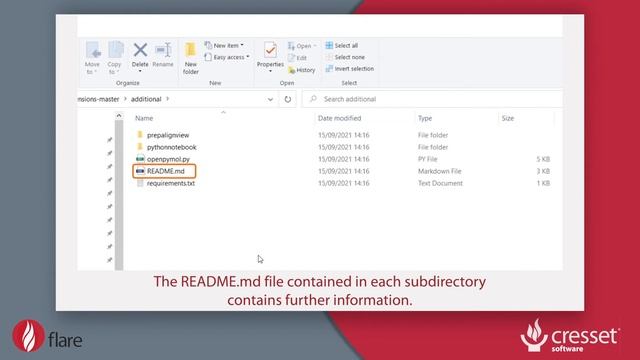Select the additional breadcrumb segment
The width and height of the screenshot is (640, 360).
146,99
